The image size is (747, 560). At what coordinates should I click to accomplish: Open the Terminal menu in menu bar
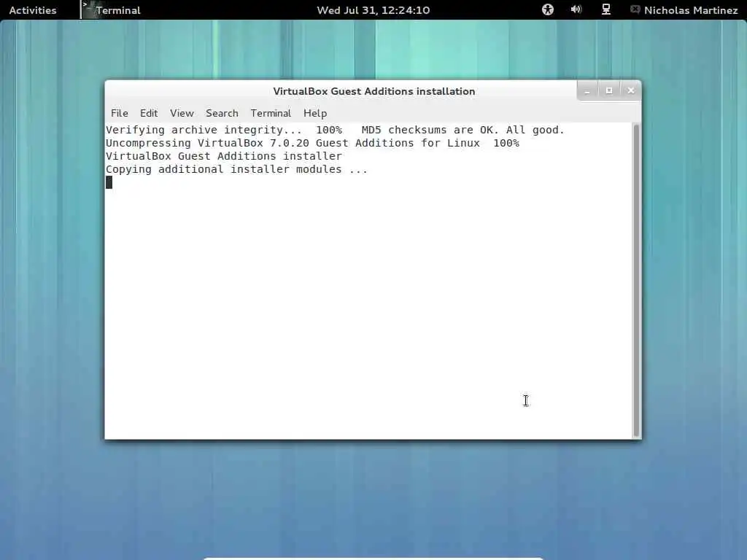[x=271, y=113]
